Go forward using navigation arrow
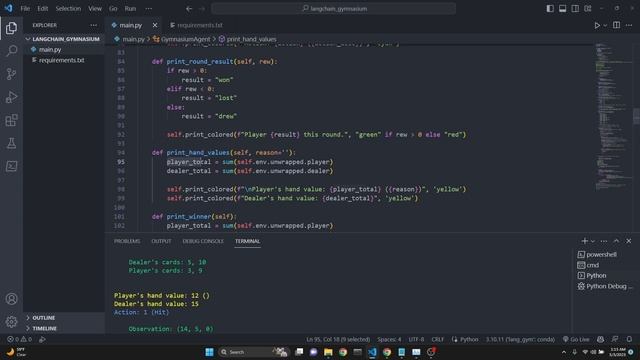640x360 pixels. coord(202,9)
